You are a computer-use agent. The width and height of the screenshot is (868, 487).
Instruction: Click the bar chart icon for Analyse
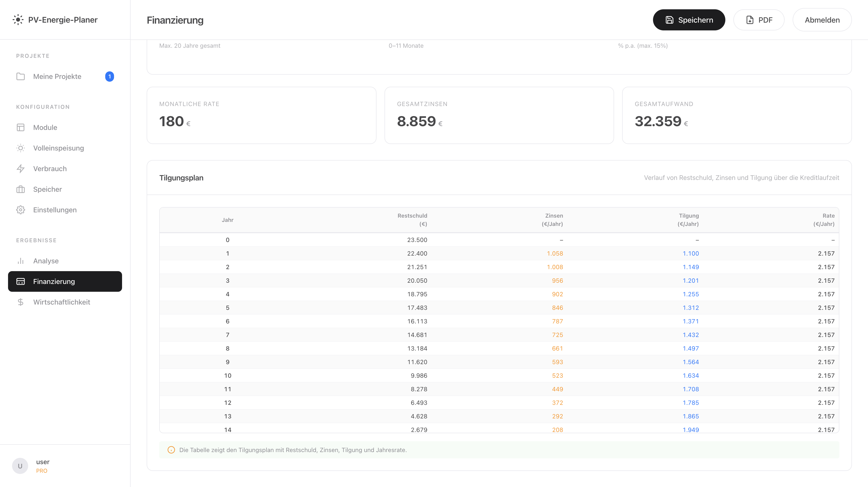tap(21, 261)
